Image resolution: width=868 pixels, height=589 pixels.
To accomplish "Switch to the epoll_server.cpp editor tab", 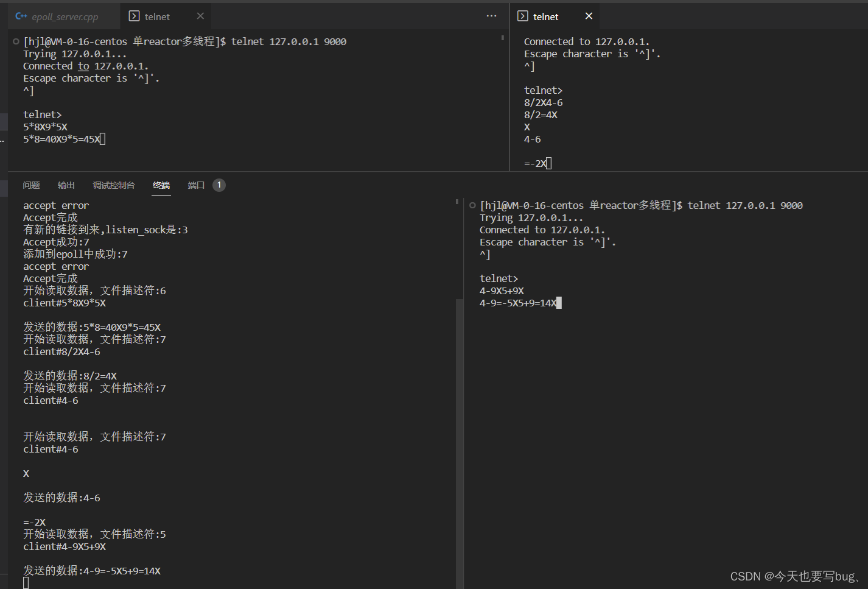I will coord(64,16).
